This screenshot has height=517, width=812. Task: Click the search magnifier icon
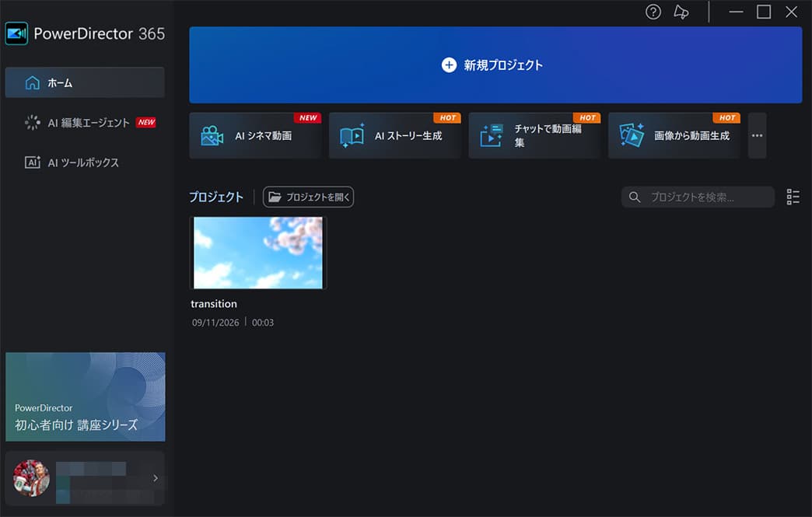(x=635, y=197)
